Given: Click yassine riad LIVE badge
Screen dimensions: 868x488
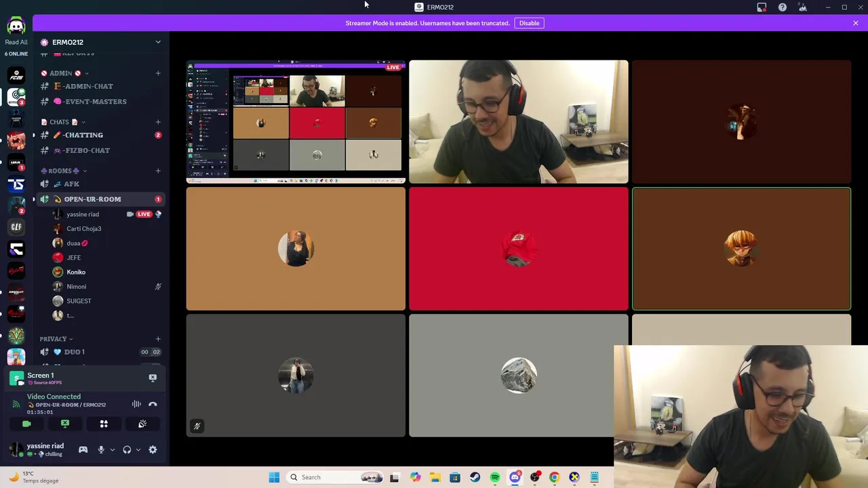Looking at the screenshot, I should (x=144, y=214).
